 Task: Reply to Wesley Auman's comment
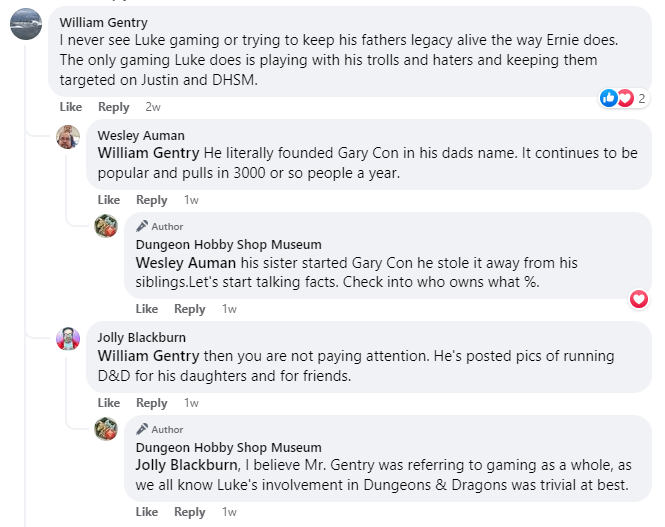pyautogui.click(x=152, y=200)
